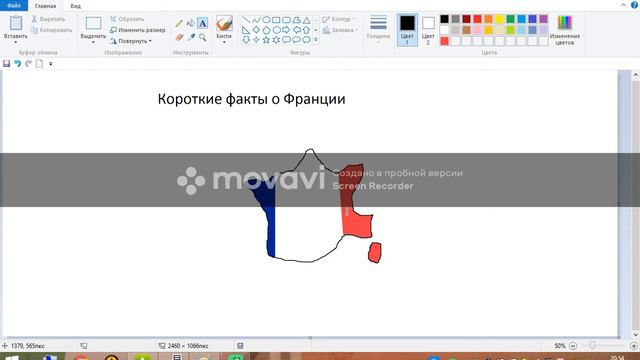This screenshot has width=640, height=360.
Task: Choose the rectangle shape
Action: [x=276, y=20]
